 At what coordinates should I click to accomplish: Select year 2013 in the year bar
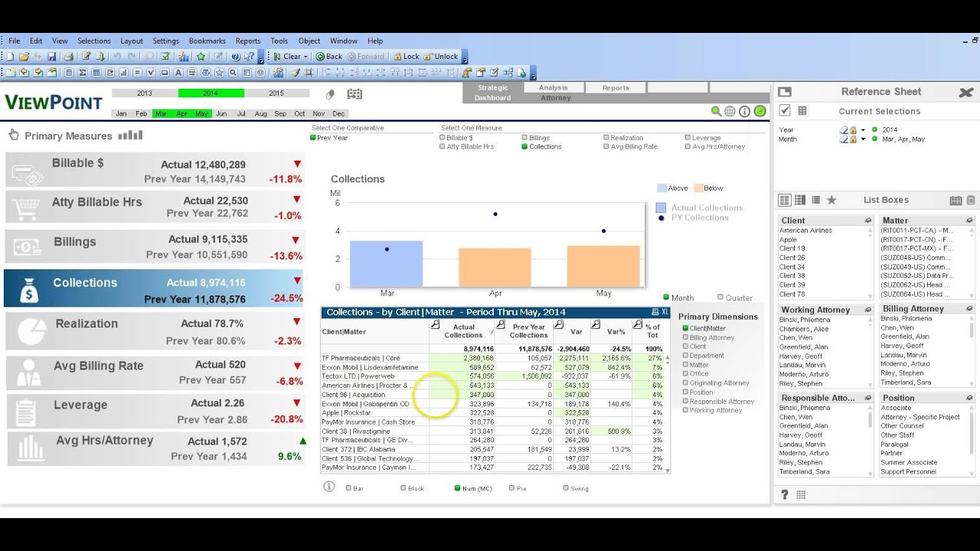145,93
